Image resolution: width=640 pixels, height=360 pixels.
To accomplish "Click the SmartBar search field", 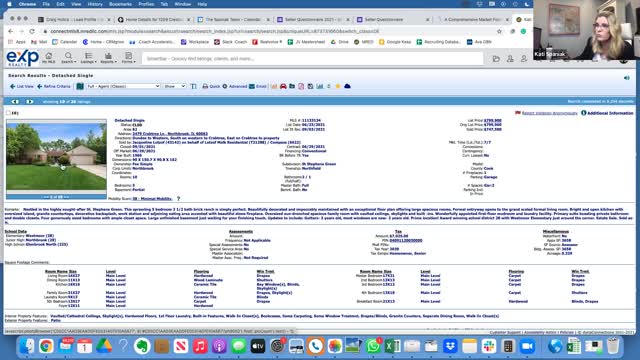I will click(x=312, y=59).
